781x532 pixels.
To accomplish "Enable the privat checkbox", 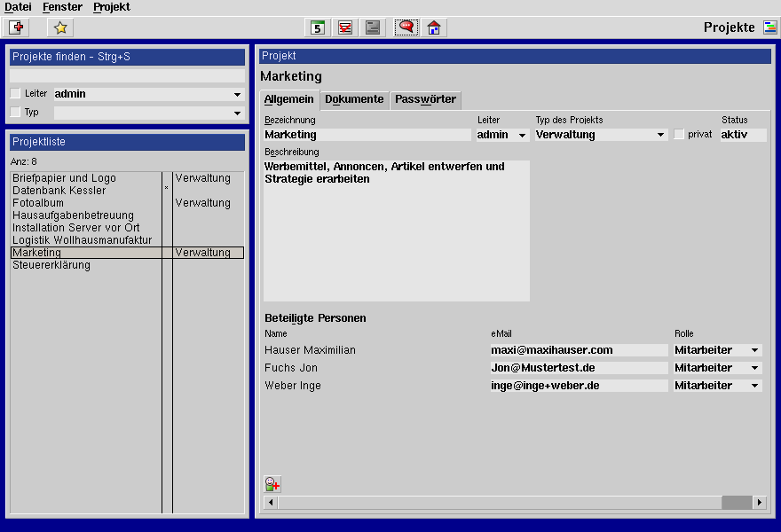I will [679, 134].
